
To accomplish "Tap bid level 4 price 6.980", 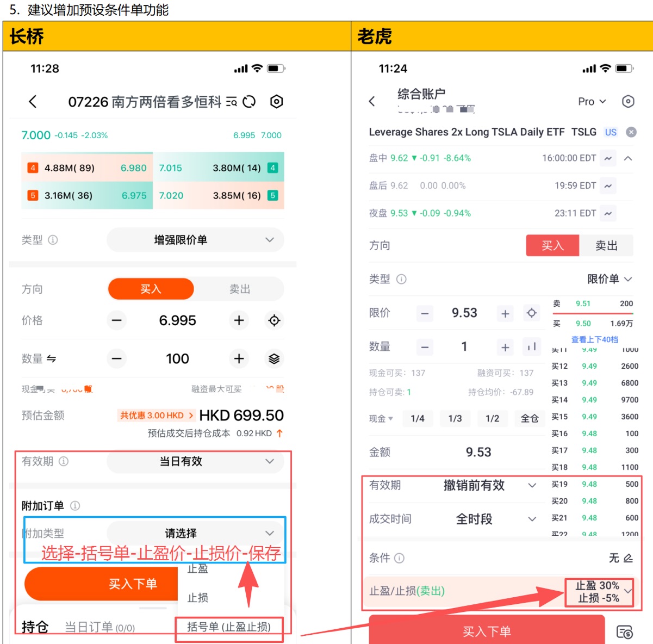I will click(134, 168).
